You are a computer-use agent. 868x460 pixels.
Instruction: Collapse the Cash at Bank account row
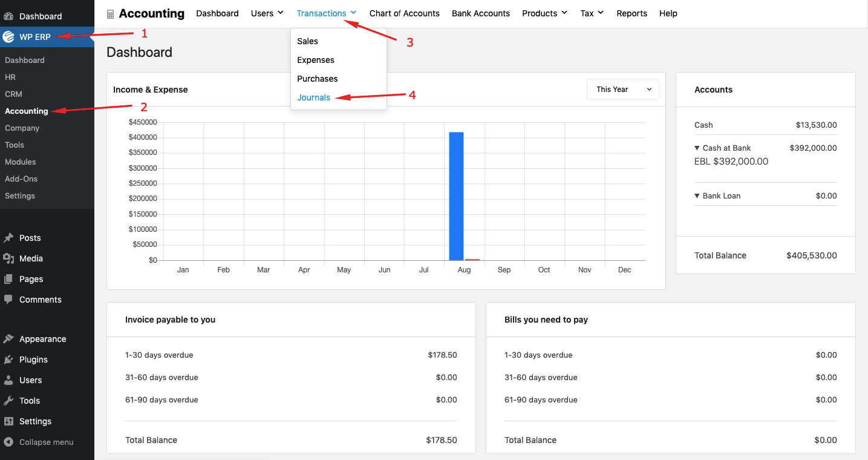[697, 148]
